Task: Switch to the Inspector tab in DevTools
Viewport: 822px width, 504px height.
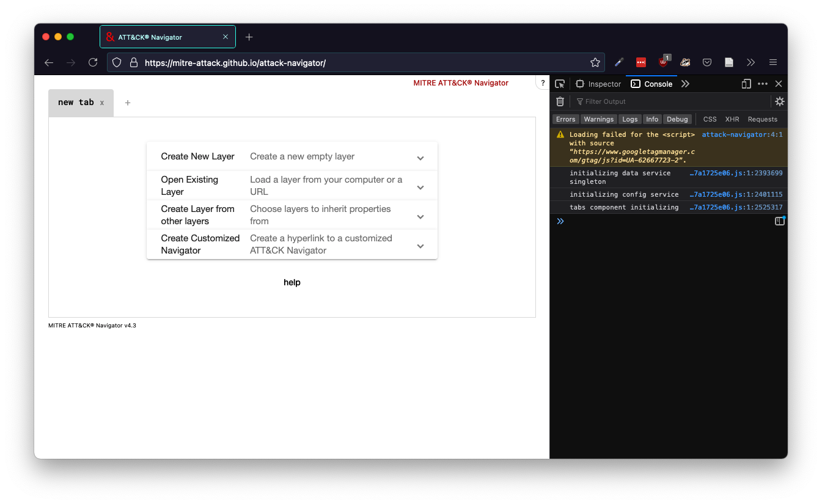Action: point(598,84)
